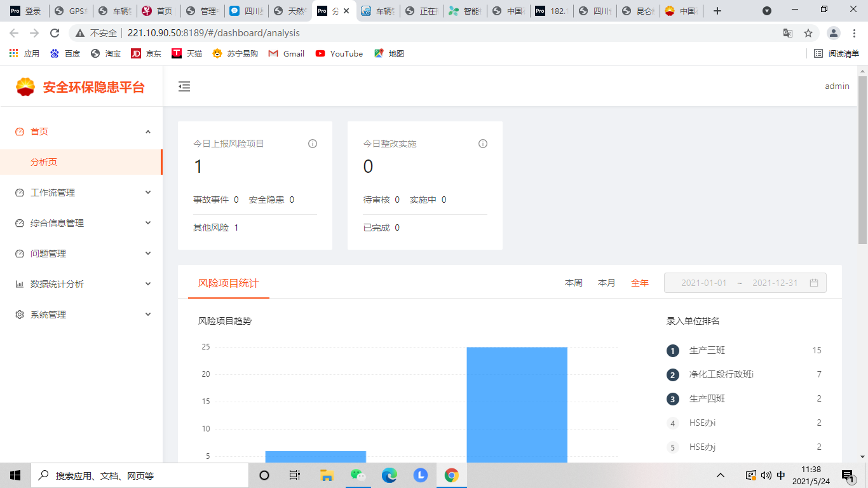Select the 分析页 menu item
This screenshot has width=868, height=488.
coord(81,162)
